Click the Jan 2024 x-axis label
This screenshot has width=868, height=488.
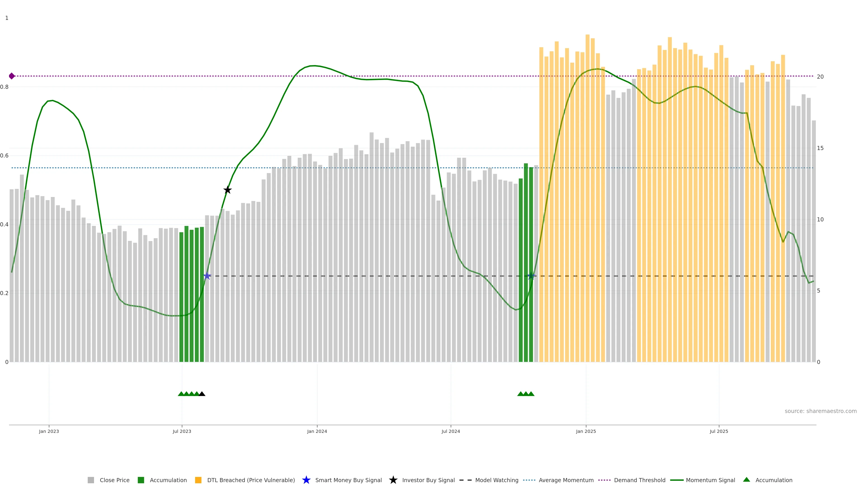317,431
